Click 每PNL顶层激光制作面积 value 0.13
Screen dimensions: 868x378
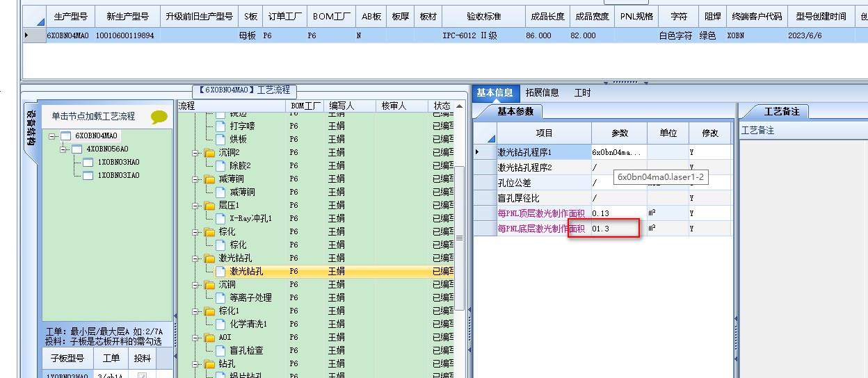[618, 213]
